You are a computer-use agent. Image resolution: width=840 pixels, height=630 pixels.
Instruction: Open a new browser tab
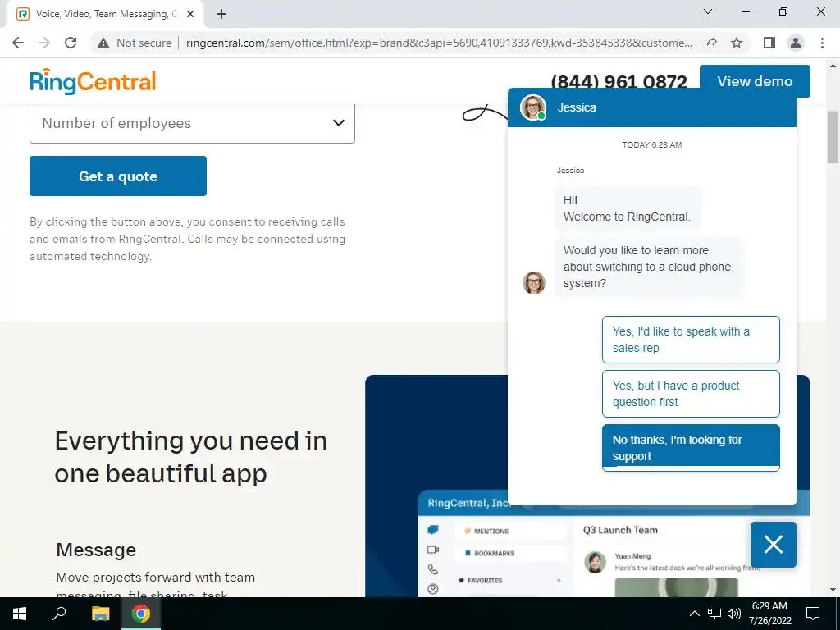click(221, 15)
